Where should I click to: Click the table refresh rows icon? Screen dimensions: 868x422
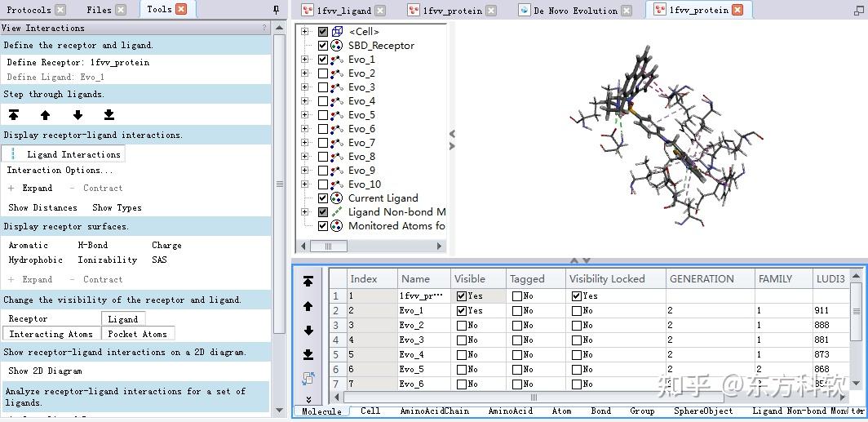[x=308, y=378]
